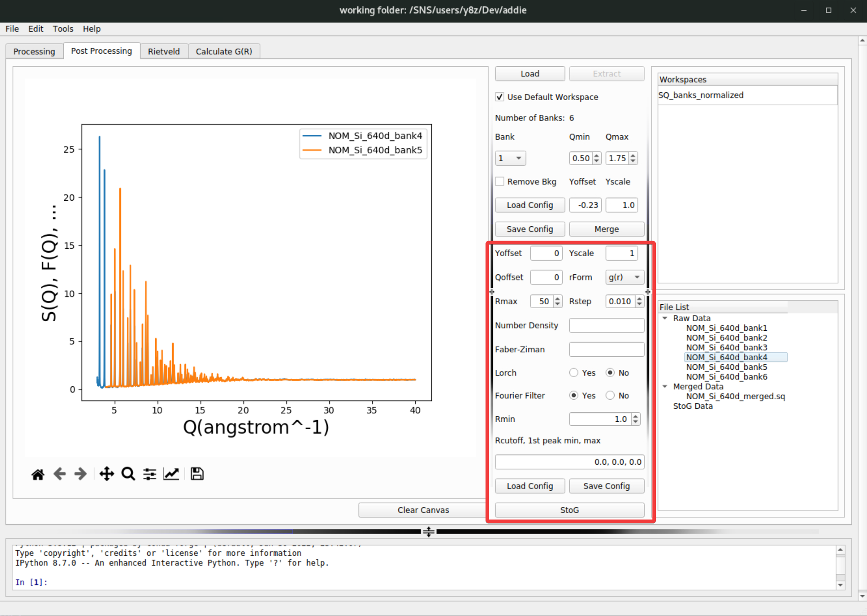This screenshot has width=867, height=616.
Task: Click the Home reset view icon
Action: pyautogui.click(x=38, y=474)
